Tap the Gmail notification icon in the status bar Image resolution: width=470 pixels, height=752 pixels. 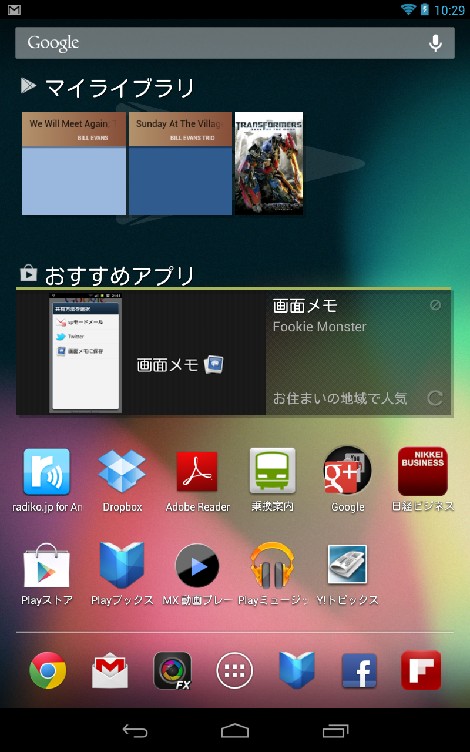14,9
